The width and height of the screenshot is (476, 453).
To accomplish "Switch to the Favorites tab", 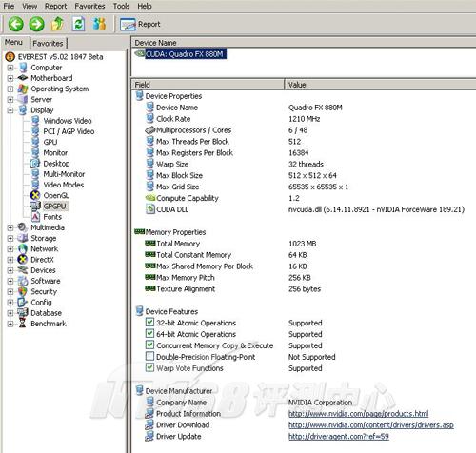I will 48,43.
